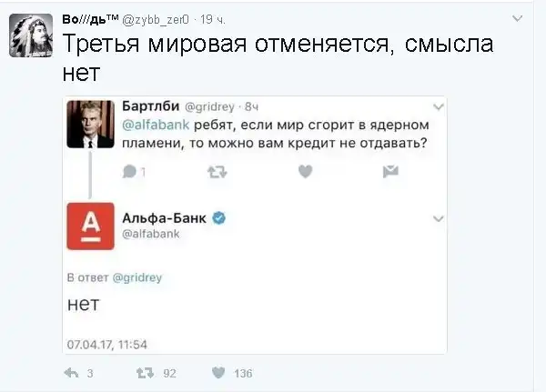Like the main tweet with 136 likes
Viewport: 546px width, 392px height.
coord(218,373)
